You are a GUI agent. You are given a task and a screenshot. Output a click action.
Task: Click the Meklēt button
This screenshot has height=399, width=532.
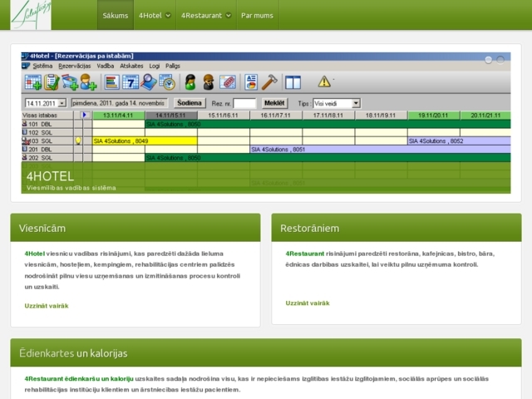[x=274, y=103]
